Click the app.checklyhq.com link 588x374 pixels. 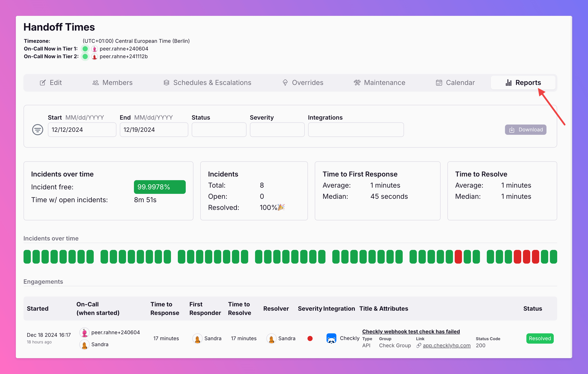tap(446, 346)
